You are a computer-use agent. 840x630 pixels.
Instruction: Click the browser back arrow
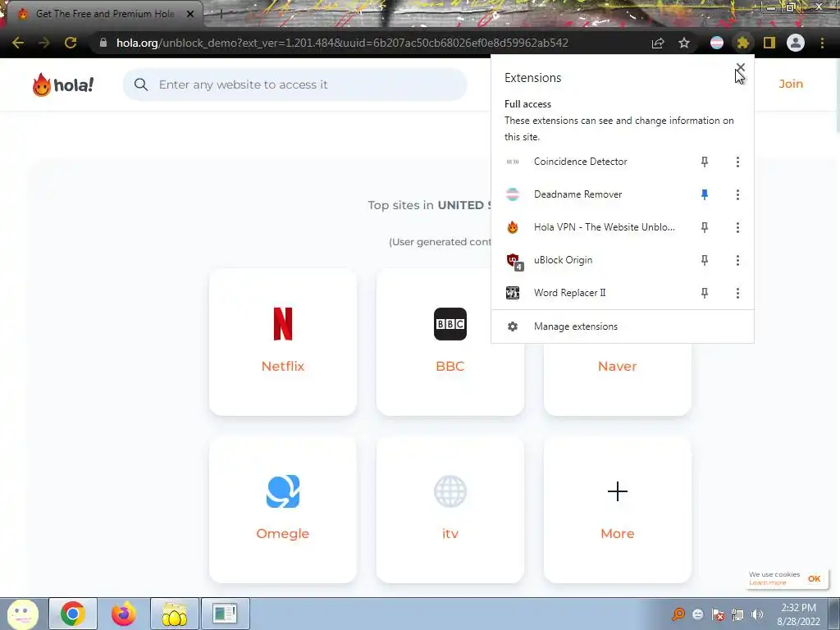tap(18, 43)
